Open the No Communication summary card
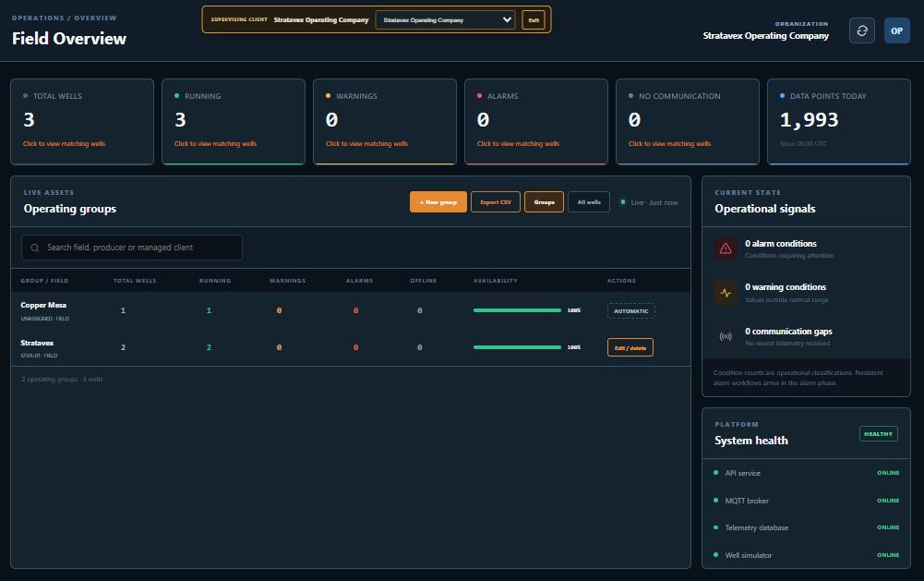This screenshot has height=581, width=924. pos(688,122)
